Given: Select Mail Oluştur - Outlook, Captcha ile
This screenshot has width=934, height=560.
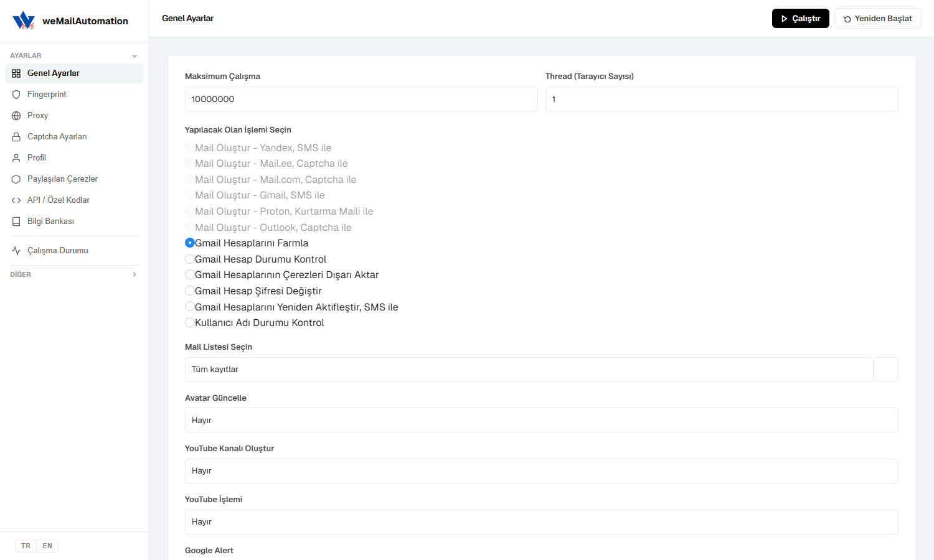Looking at the screenshot, I should point(190,227).
